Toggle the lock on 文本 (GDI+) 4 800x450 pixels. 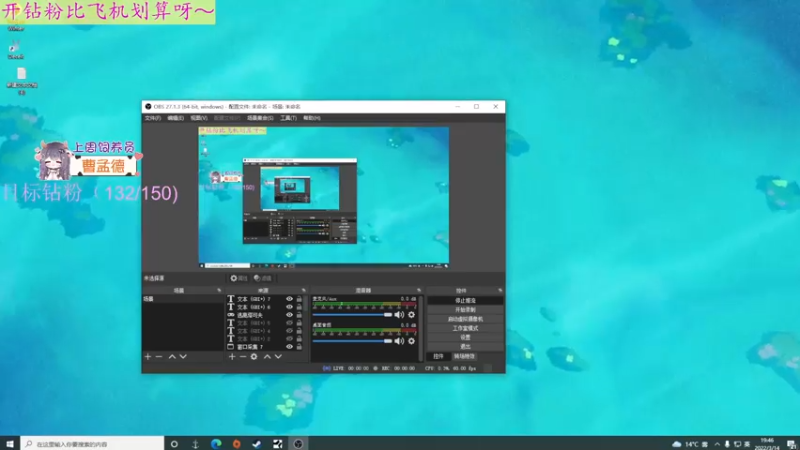(x=299, y=331)
